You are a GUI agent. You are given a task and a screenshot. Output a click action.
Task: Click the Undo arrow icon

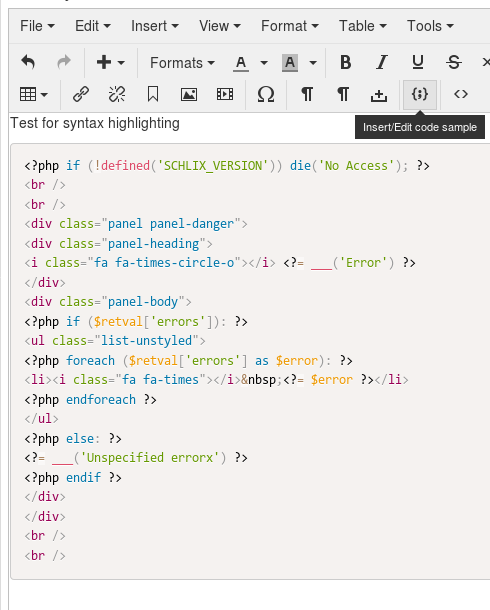tap(28, 62)
